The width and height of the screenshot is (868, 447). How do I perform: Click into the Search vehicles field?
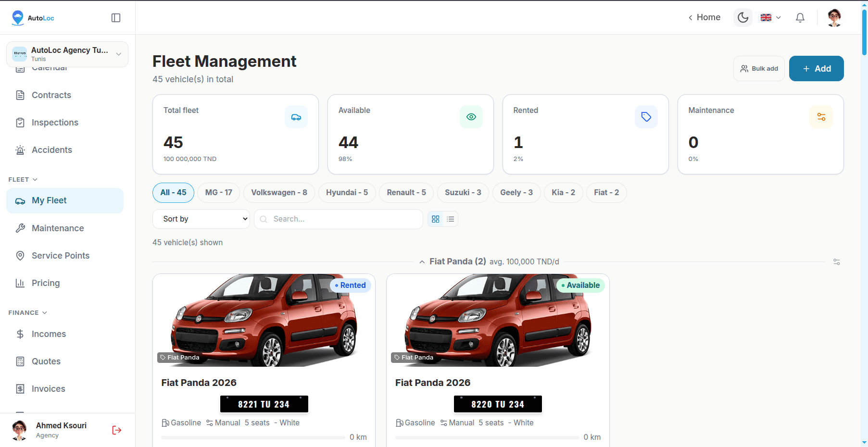click(339, 219)
